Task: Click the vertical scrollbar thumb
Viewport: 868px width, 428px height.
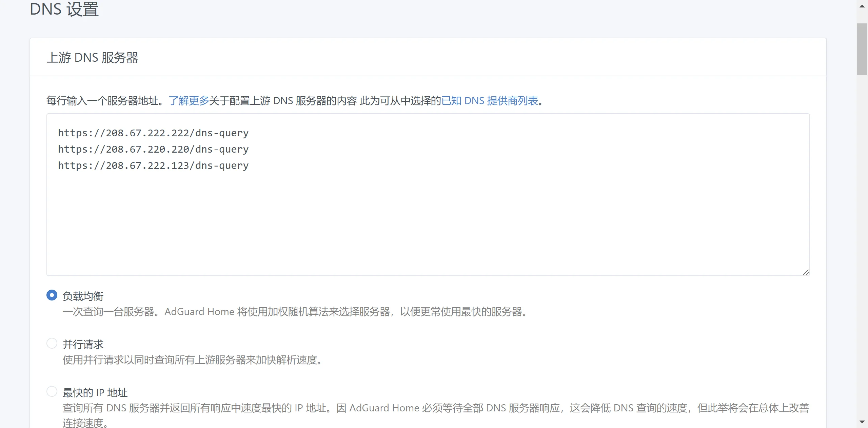Action: 862,49
